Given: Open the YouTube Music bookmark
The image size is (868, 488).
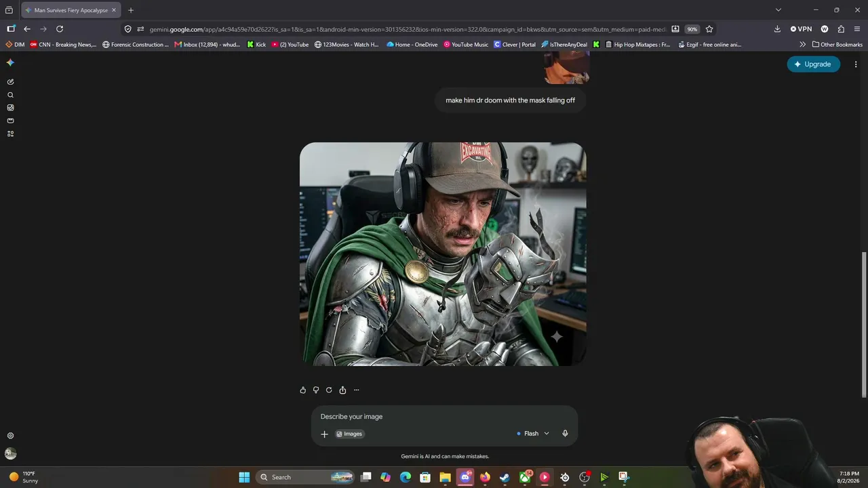Looking at the screenshot, I should 466,45.
